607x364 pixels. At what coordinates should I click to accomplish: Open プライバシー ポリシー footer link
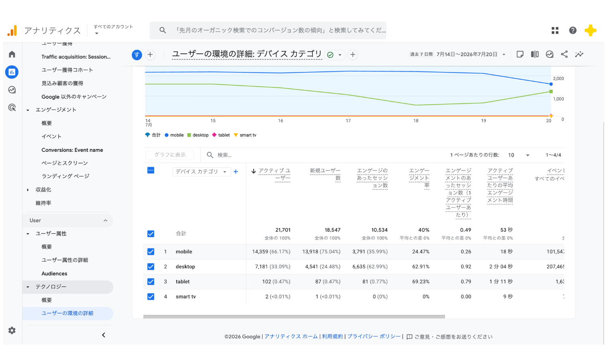374,336
